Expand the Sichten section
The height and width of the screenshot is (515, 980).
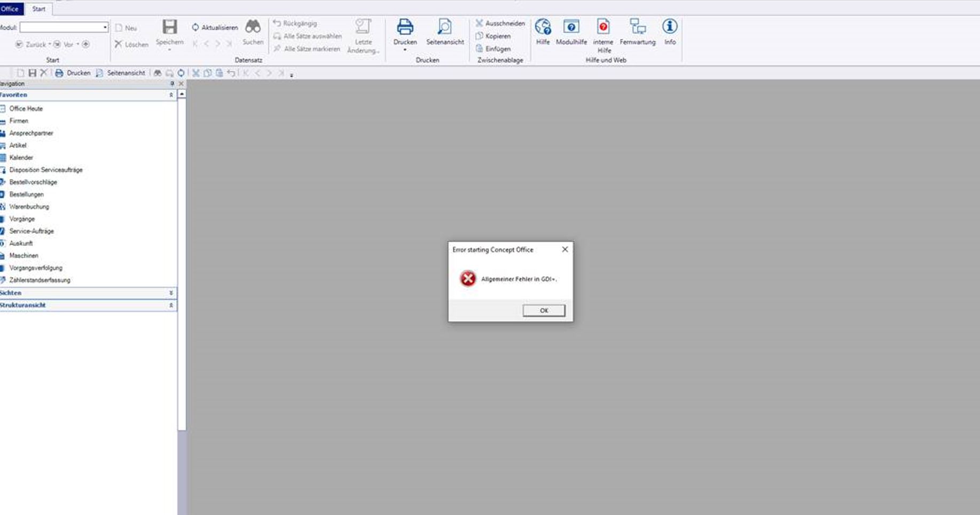171,293
